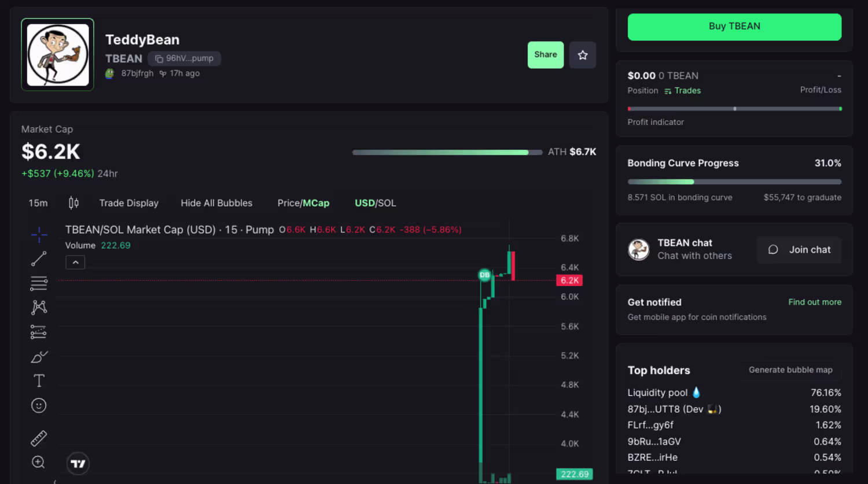
Task: Click the Buy TBEAN button
Action: 734,27
